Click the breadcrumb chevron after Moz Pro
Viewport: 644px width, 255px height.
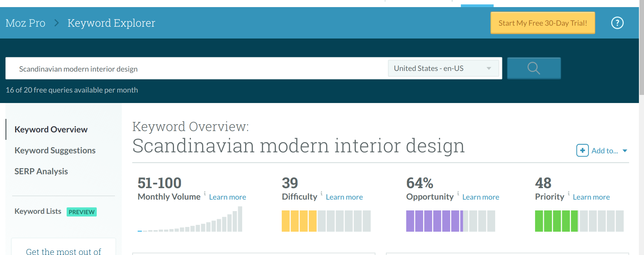(56, 23)
